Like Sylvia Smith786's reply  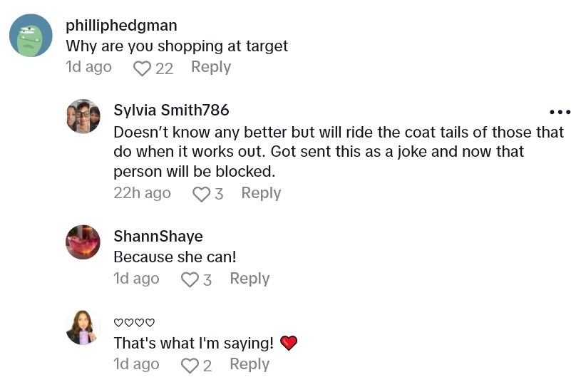pyautogui.click(x=202, y=194)
